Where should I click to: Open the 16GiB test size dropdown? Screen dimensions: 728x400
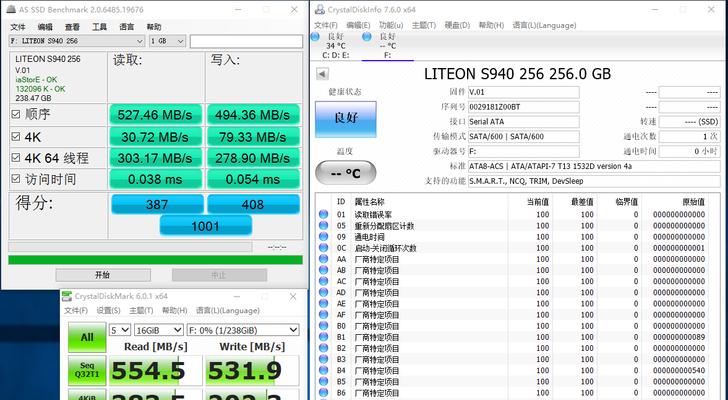pyautogui.click(x=159, y=330)
